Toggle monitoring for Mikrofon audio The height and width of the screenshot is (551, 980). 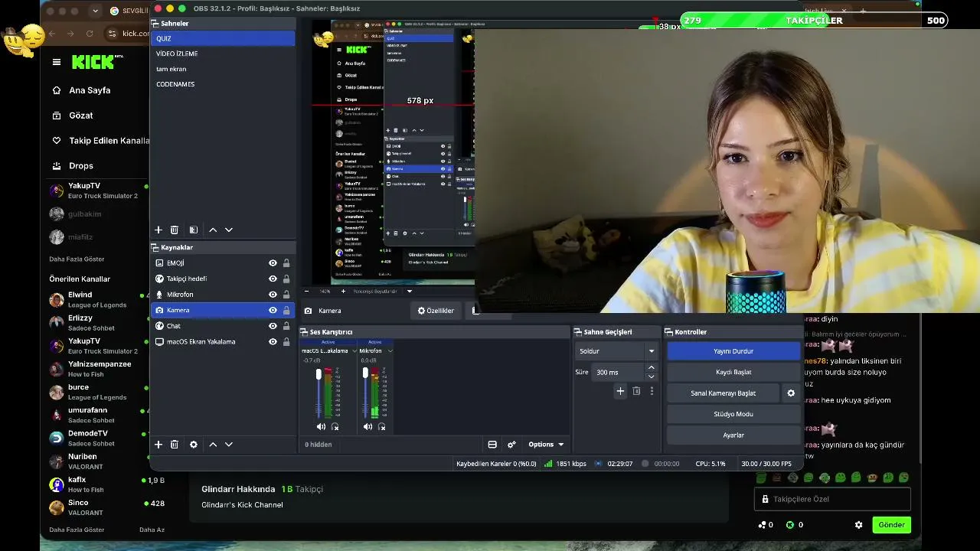pos(381,427)
